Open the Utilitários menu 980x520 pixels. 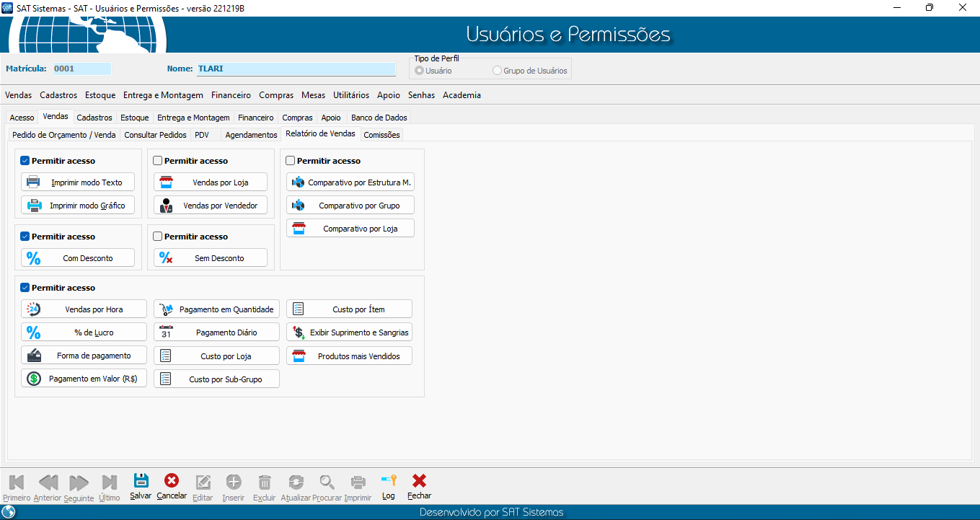pos(350,95)
